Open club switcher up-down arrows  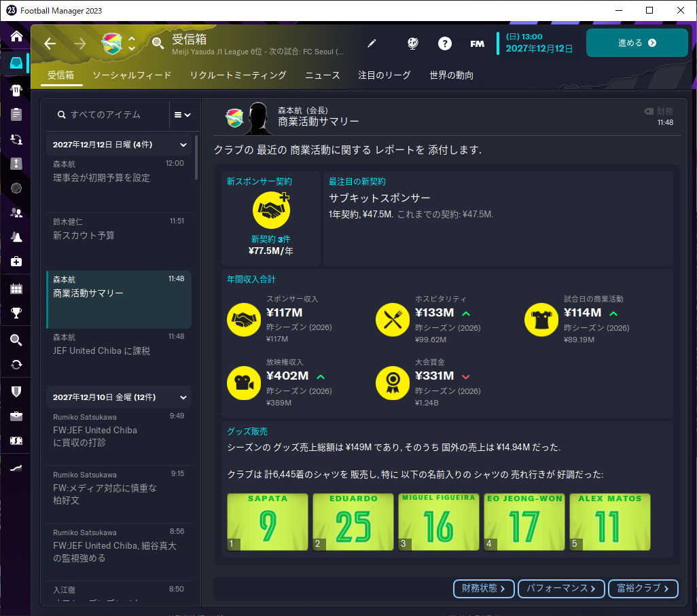tap(132, 43)
